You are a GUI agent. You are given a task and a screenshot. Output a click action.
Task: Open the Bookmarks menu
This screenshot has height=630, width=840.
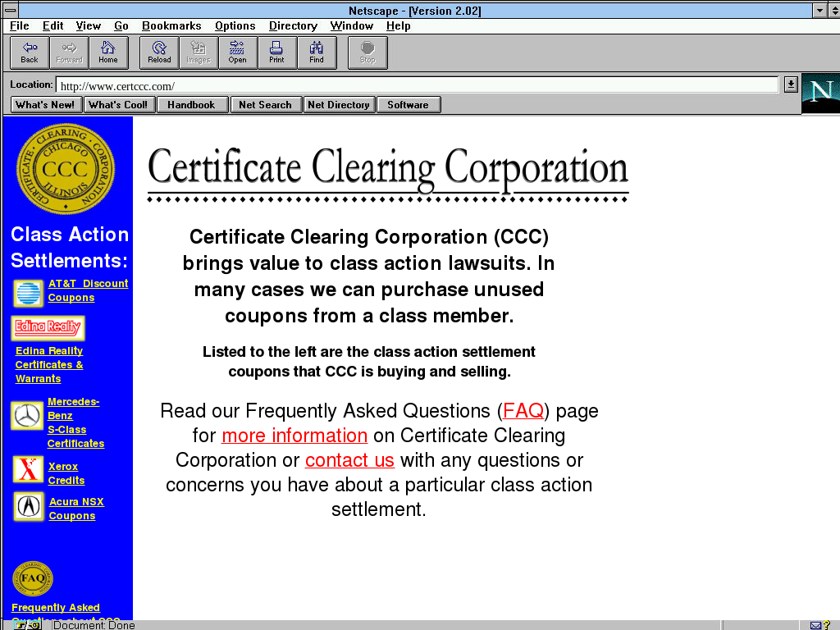click(x=171, y=26)
